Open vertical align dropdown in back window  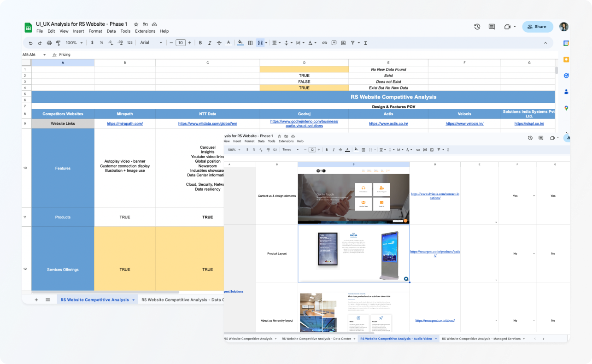288,43
